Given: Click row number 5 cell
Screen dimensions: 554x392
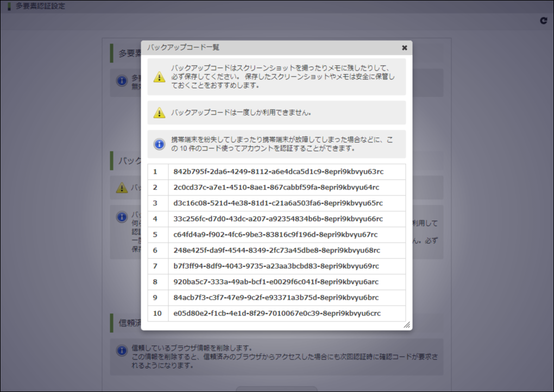Looking at the screenshot, I should click(x=158, y=235).
